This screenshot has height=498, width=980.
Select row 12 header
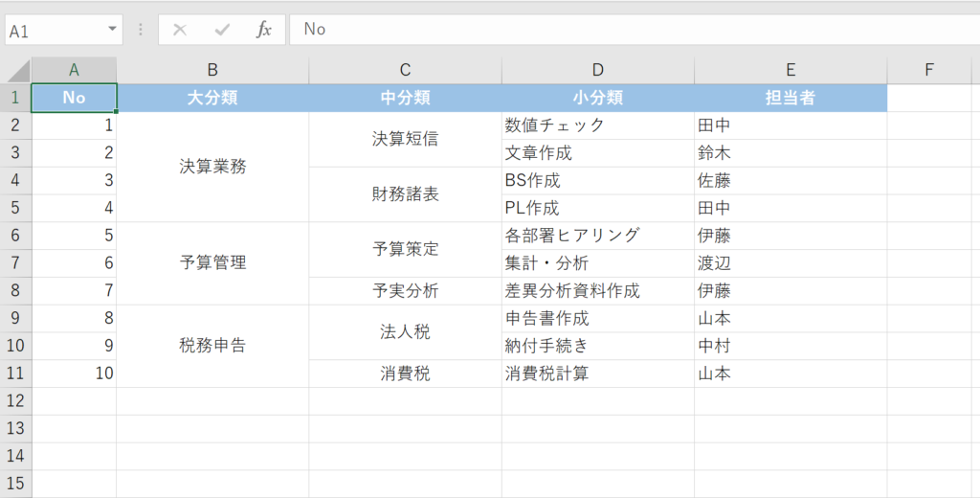(x=15, y=401)
